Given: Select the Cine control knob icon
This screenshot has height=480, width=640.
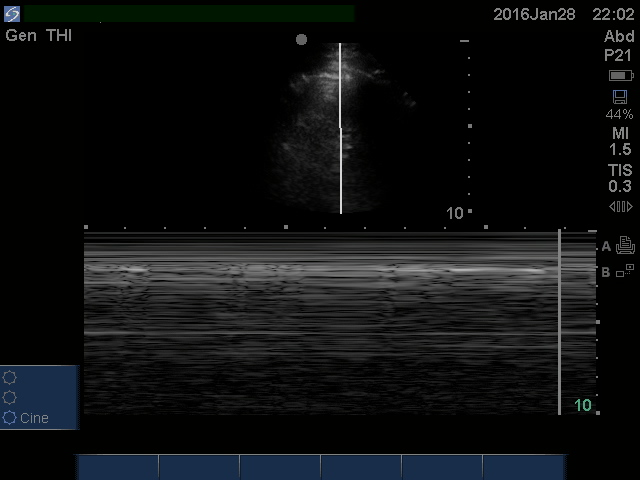Looking at the screenshot, I should click(x=9, y=418).
